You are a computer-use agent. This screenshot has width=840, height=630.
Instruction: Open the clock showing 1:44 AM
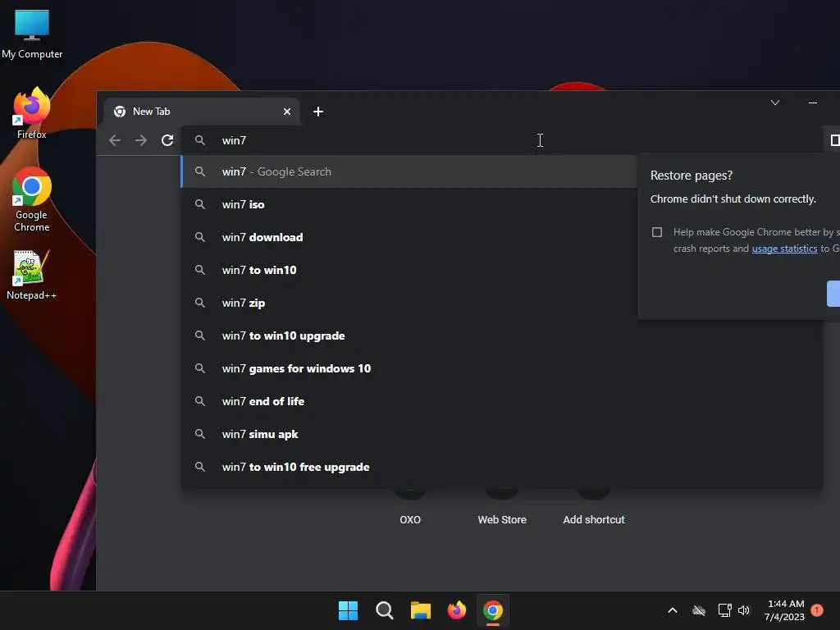pos(784,610)
